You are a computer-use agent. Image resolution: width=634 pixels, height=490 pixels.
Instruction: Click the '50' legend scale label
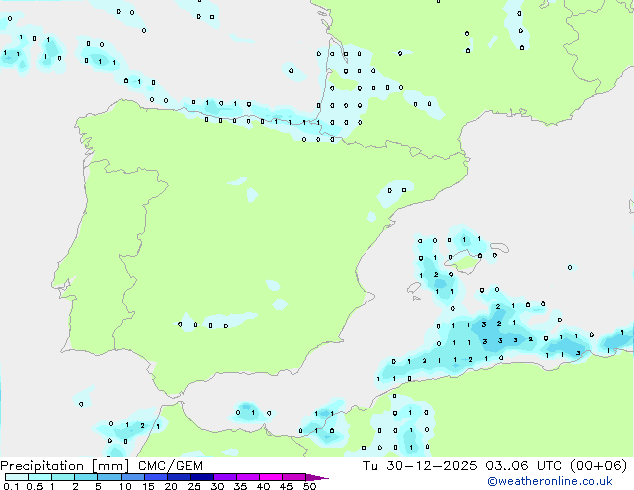(x=310, y=486)
